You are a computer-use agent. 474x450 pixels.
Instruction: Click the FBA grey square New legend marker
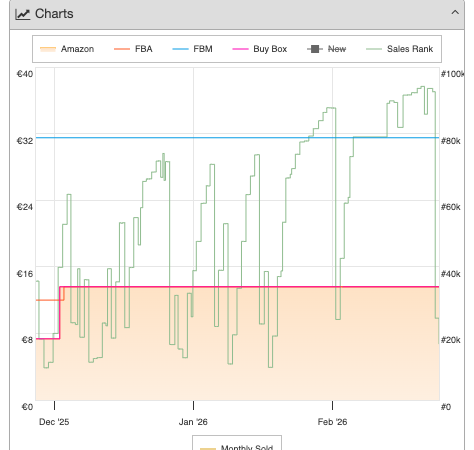(315, 49)
